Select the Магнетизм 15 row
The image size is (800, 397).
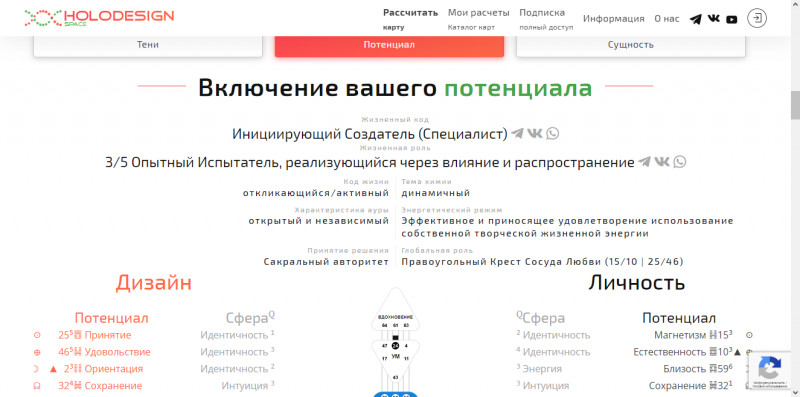694,335
